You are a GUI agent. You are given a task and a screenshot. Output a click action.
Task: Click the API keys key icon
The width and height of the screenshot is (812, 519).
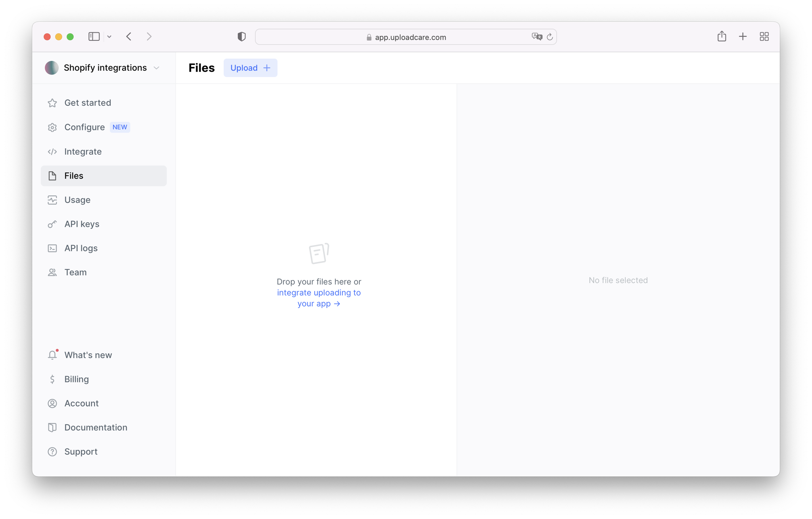pos(52,224)
